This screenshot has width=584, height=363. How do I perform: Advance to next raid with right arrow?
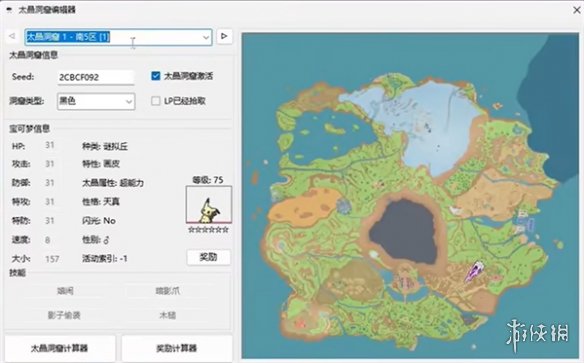tap(224, 36)
